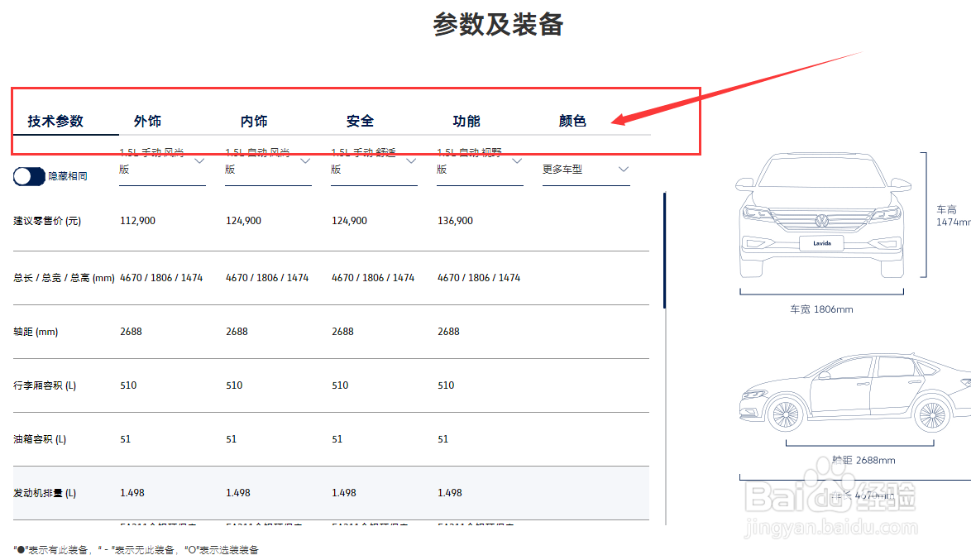This screenshot has width=971, height=560.
Task: Click 510 trunk value under 自动 风尚版
Action: click(234, 385)
